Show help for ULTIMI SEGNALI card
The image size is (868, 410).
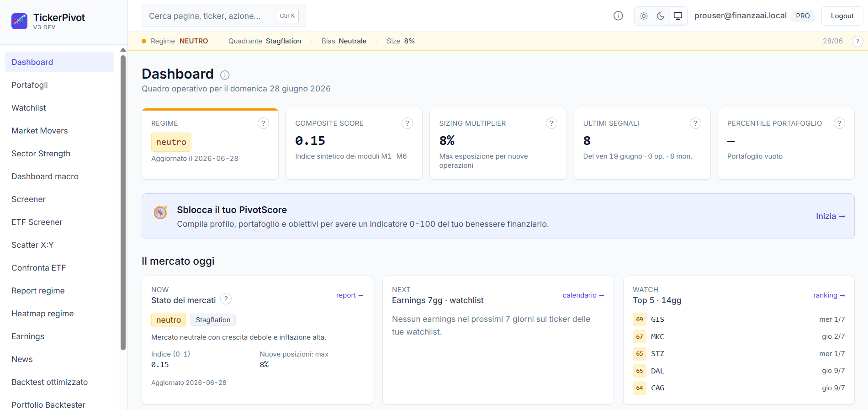[x=695, y=123]
